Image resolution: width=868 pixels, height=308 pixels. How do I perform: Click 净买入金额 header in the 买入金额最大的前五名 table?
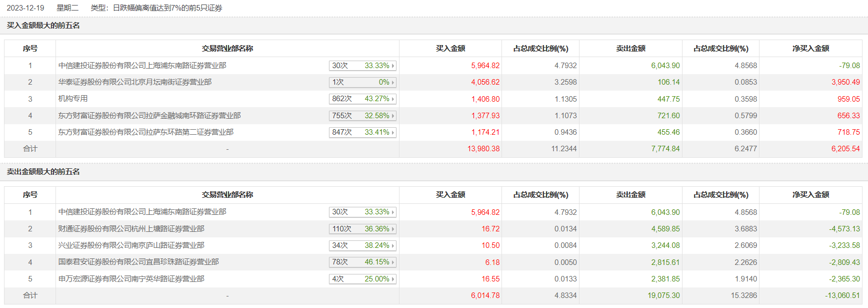[810, 49]
